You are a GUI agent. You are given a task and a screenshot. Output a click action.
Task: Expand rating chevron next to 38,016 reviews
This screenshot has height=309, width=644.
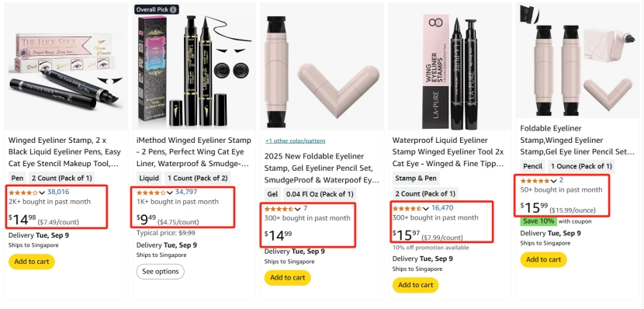pos(42,193)
